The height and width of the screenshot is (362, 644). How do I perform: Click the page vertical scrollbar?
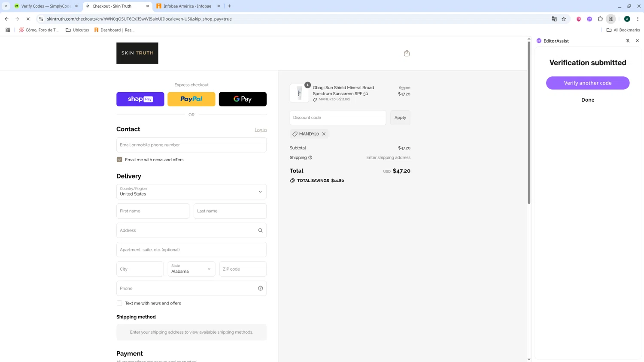click(x=529, y=123)
